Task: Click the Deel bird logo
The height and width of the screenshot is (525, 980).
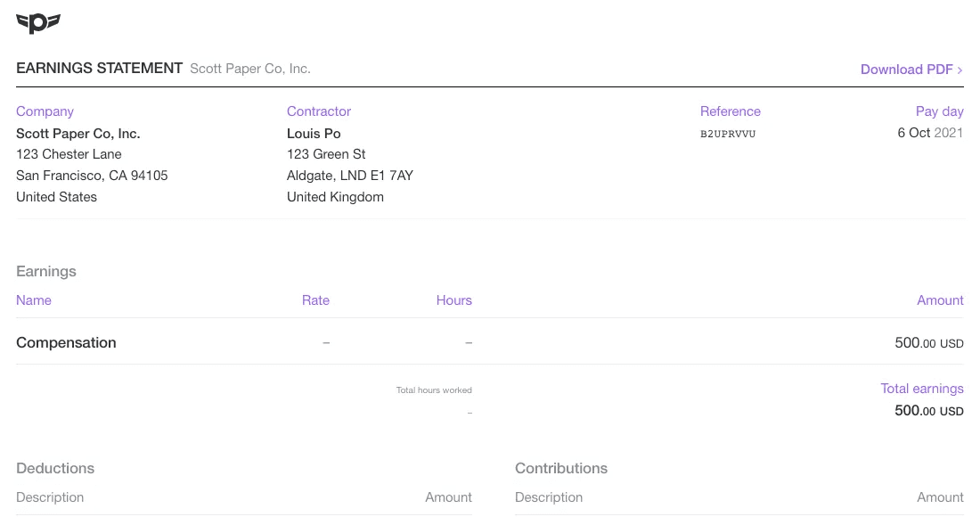Action: tap(37, 24)
